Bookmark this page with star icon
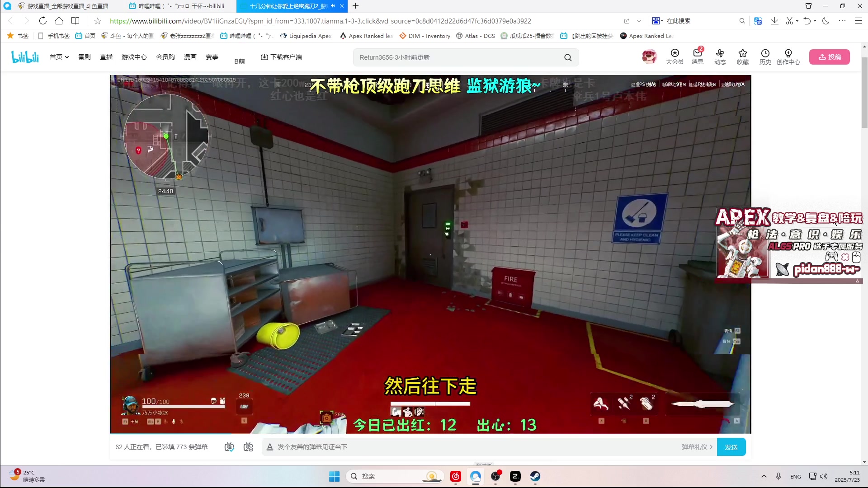Screen dimensions: 868x488 coord(97,21)
